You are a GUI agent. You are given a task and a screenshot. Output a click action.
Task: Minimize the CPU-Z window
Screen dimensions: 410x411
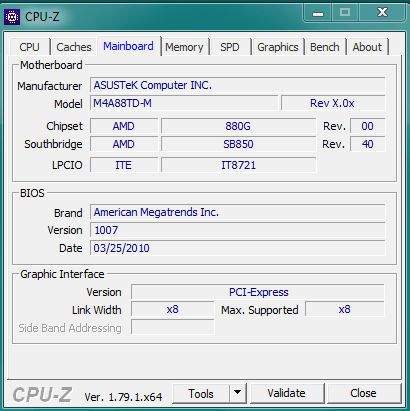click(x=318, y=13)
